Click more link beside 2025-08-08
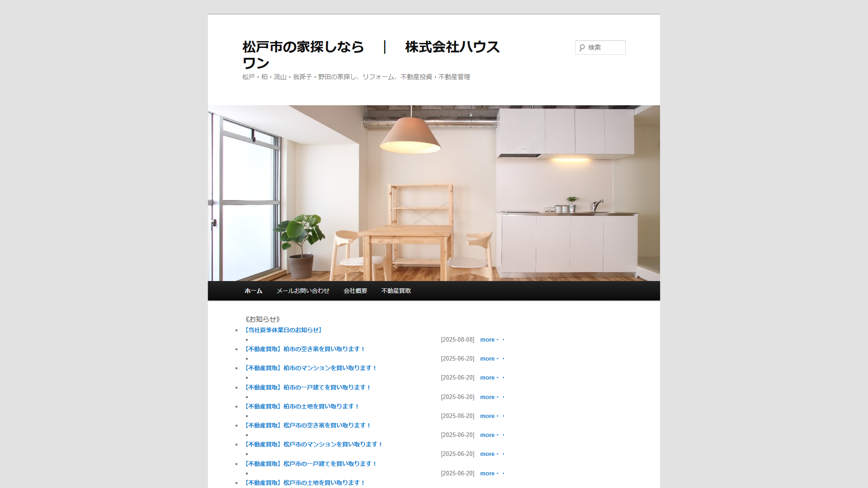 (x=492, y=340)
